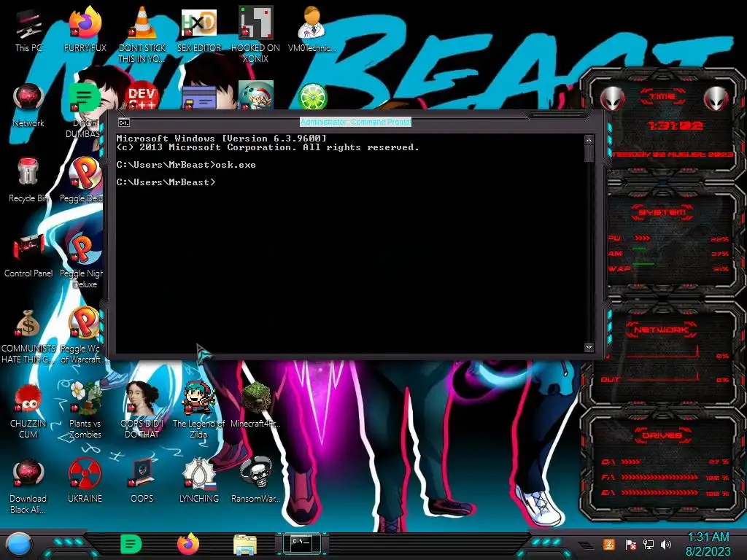The image size is (747, 560).
Task: Select the VM0Technic... desktop icon
Action: click(312, 29)
